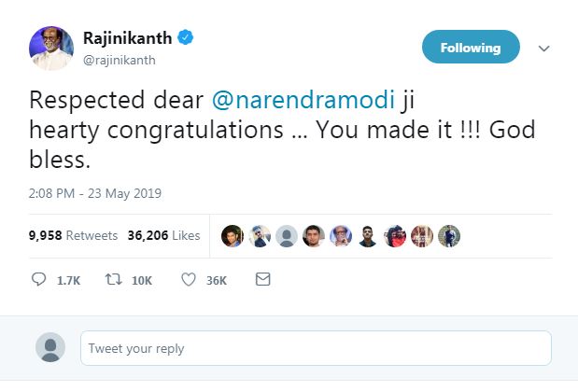
Task: Click the envelope direct message icon
Action: coord(263,279)
